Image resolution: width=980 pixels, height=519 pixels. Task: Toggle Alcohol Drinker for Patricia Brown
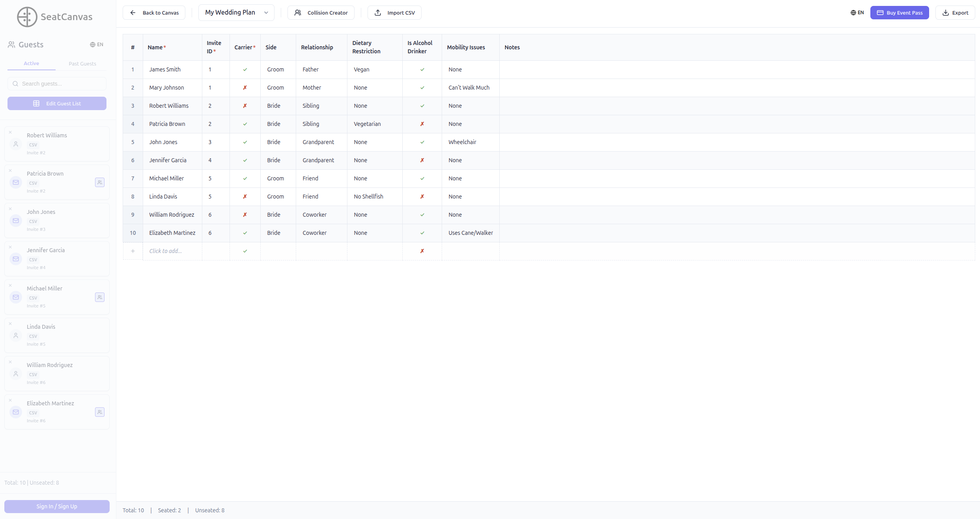[x=422, y=124]
